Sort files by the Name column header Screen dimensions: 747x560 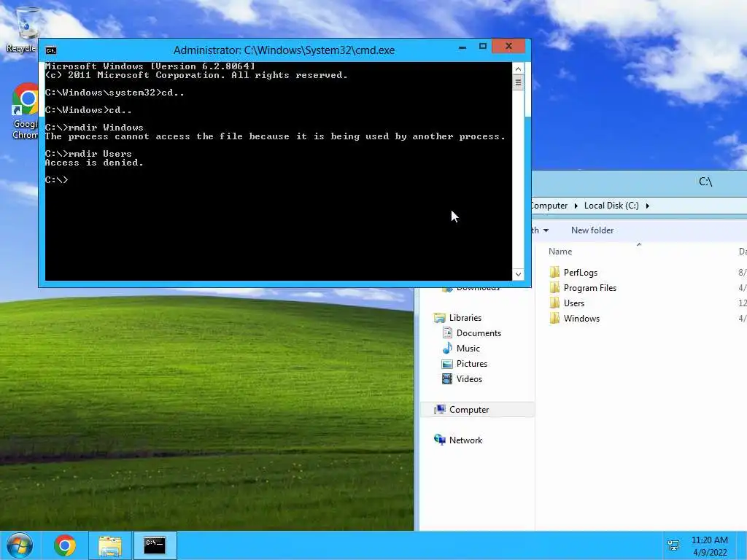click(560, 252)
